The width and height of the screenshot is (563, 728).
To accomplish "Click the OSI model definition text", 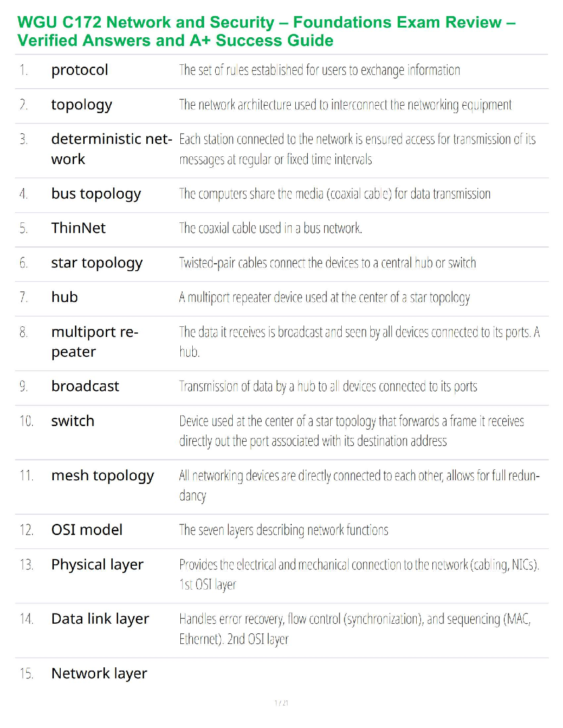I will point(283,530).
